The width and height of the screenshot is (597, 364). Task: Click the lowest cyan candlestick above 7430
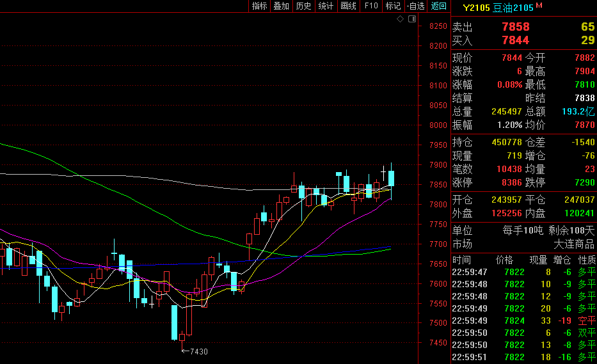pyautogui.click(x=175, y=322)
